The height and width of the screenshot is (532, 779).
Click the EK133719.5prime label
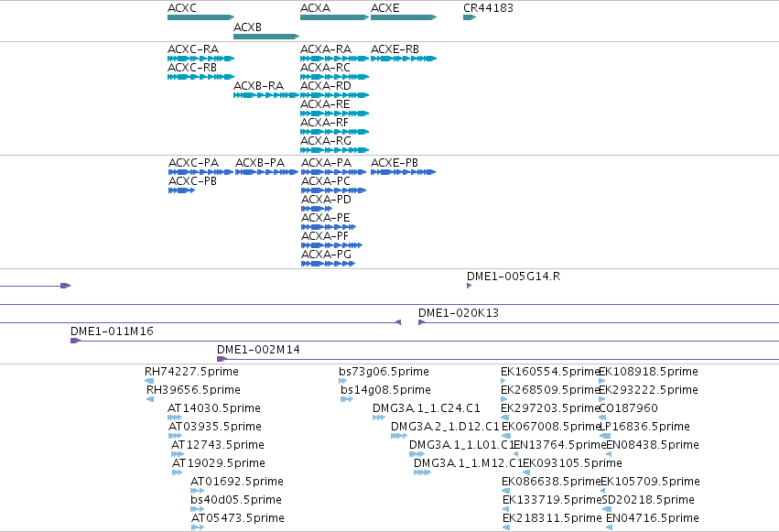pyautogui.click(x=553, y=500)
